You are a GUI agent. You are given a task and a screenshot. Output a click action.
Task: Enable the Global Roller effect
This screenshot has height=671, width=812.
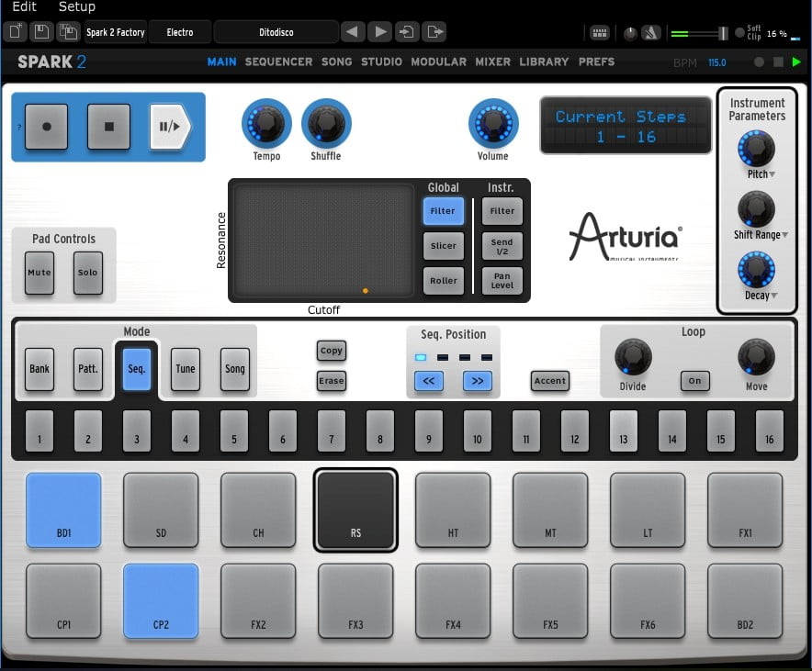(444, 280)
